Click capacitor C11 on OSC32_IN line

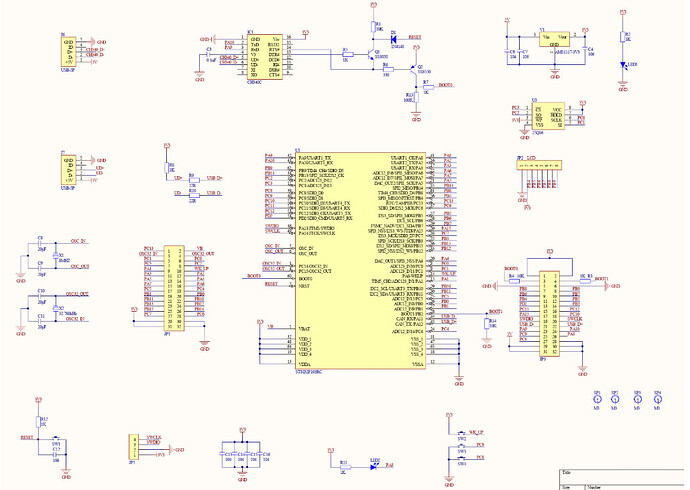click(x=41, y=321)
